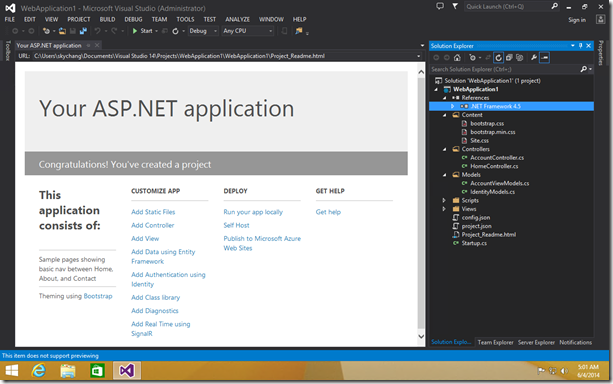Click the New Project toolbar icon

46,31
